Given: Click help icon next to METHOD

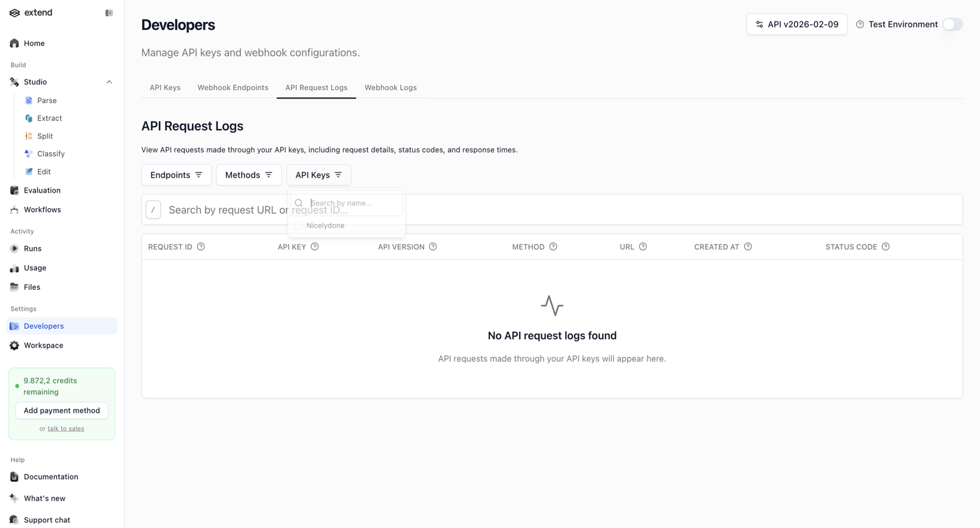Looking at the screenshot, I should click(x=553, y=246).
